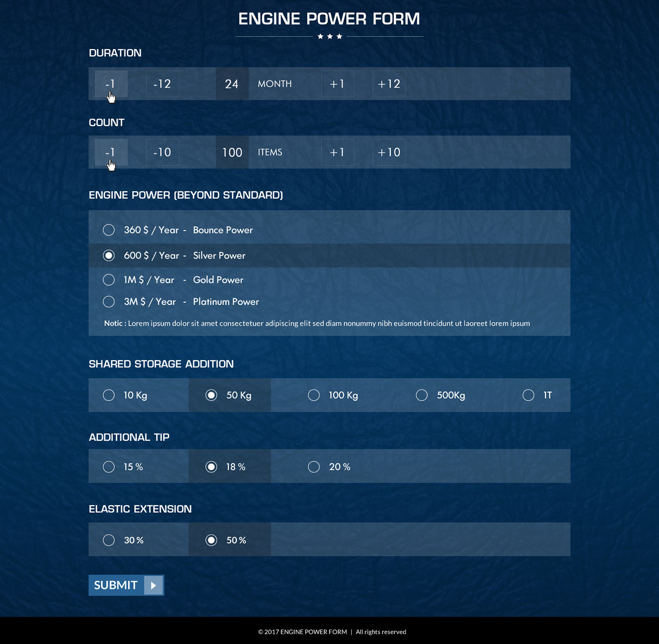Select the 15 % additional tip

click(109, 467)
